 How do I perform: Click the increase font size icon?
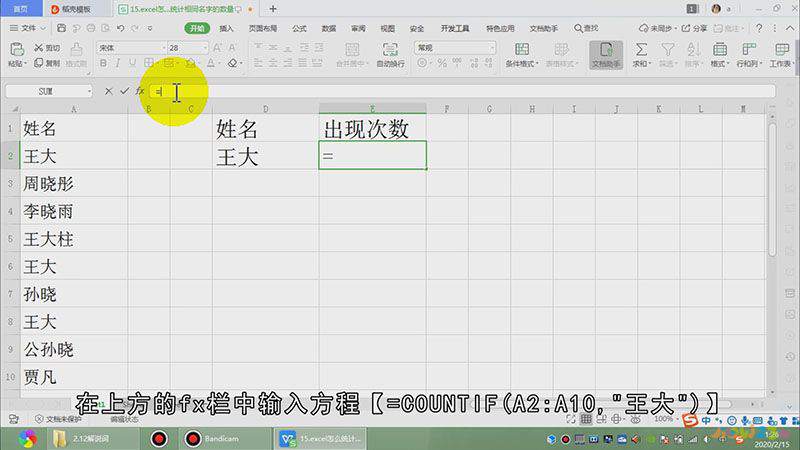(x=217, y=47)
